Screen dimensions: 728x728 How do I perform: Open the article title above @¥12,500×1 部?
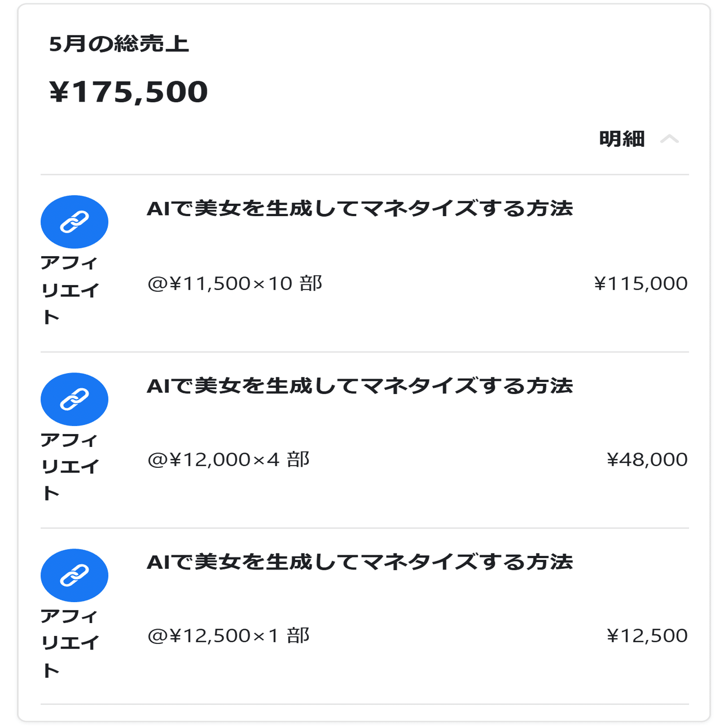(359, 562)
